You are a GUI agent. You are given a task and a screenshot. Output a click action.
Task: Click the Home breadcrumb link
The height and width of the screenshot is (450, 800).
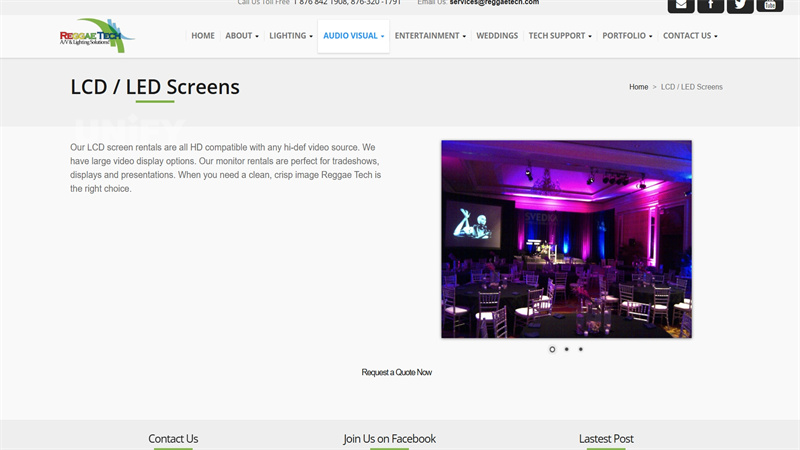638,87
